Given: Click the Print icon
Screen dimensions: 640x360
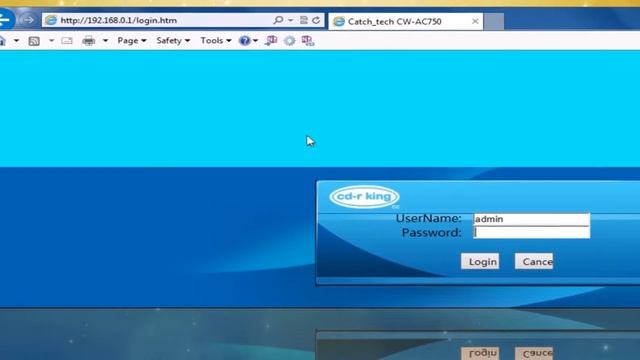Looking at the screenshot, I should pyautogui.click(x=89, y=41).
